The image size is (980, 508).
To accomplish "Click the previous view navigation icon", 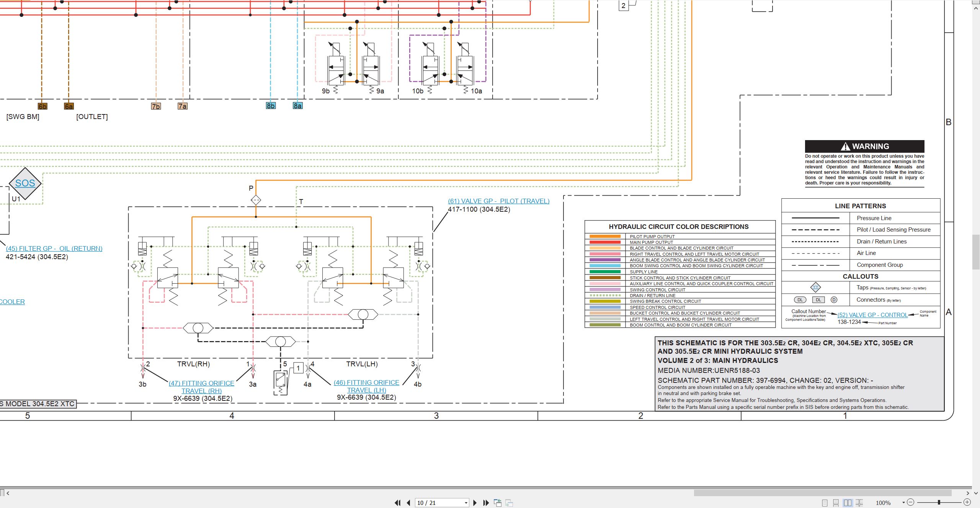I will pyautogui.click(x=498, y=503).
